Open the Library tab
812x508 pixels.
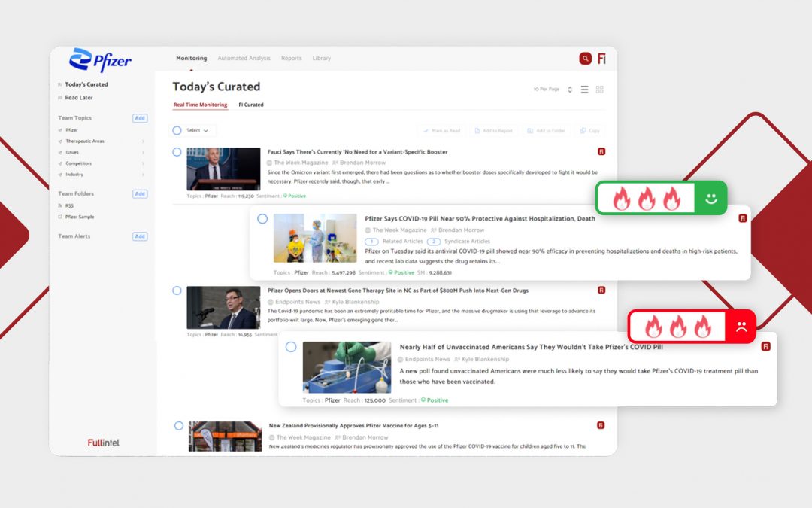point(321,58)
